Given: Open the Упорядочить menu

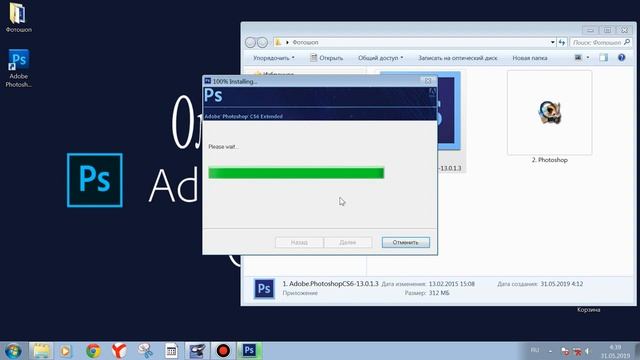Looking at the screenshot, I should (273, 58).
